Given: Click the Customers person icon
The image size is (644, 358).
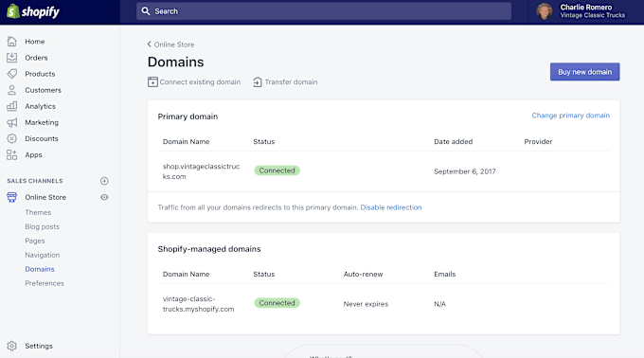Looking at the screenshot, I should [x=12, y=90].
